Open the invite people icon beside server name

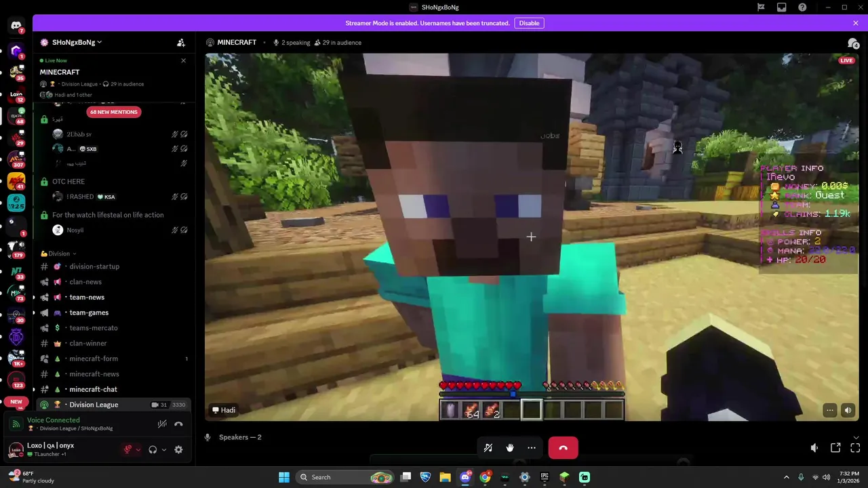(181, 43)
